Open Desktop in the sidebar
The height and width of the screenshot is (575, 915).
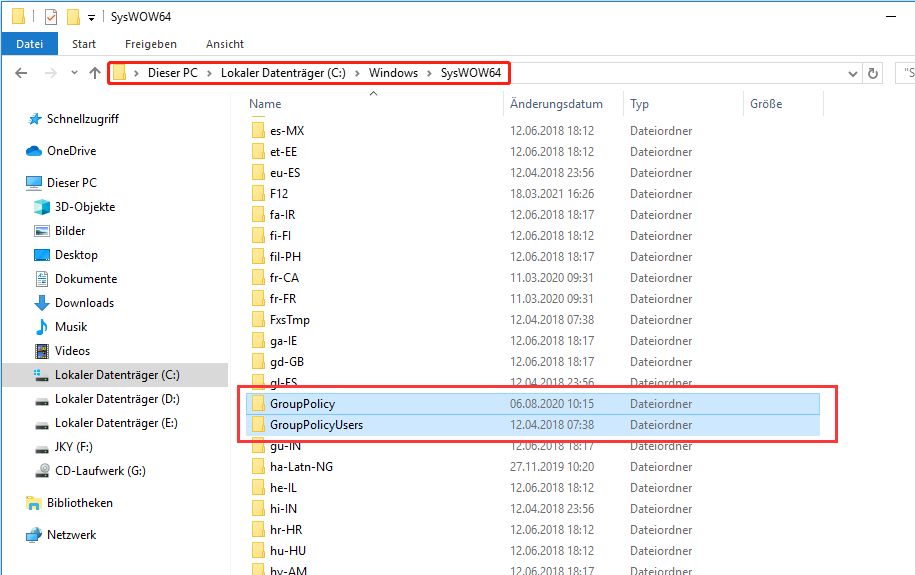tap(76, 255)
